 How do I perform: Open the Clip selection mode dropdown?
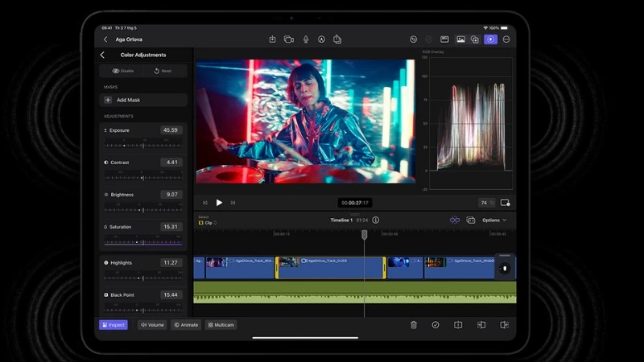(x=208, y=223)
